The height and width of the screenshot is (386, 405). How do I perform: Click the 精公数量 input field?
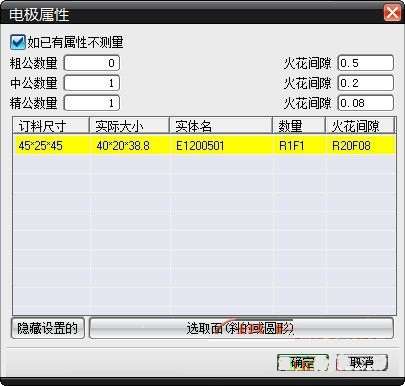pos(92,103)
